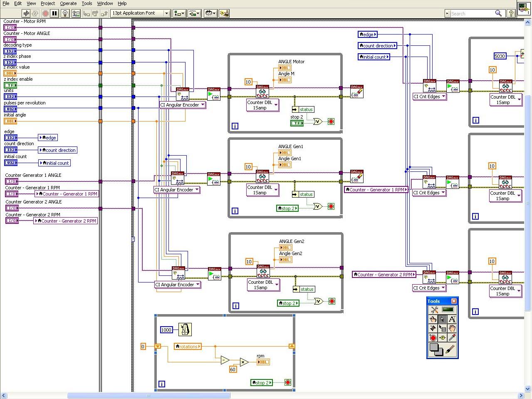Toggle stop condition in ANGLE Gen1 loop
This screenshot has width=532, height=399.
point(331,206)
